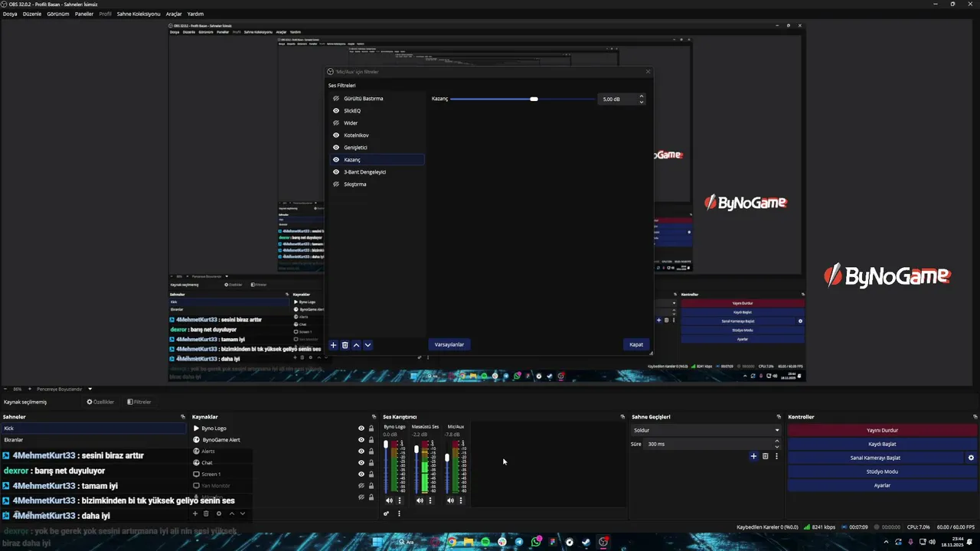Close the Mic/Aux filters dialog with X
Viewport: 980px width, 551px height.
click(x=648, y=72)
